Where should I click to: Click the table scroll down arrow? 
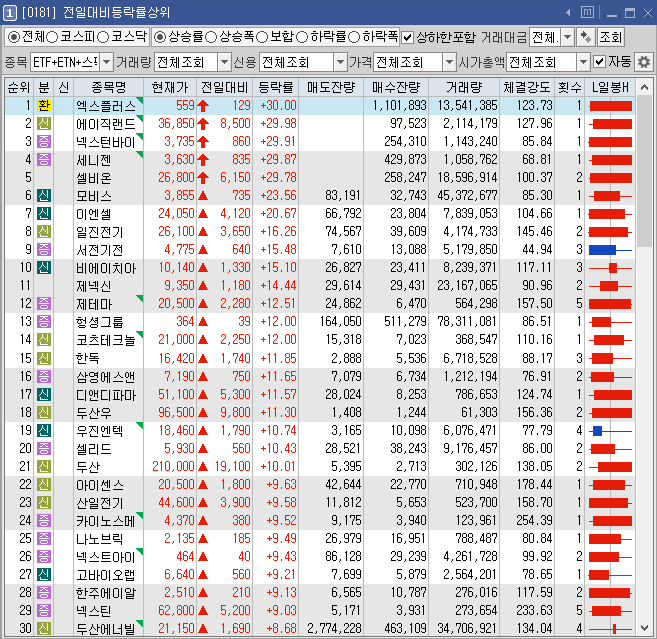(x=644, y=628)
